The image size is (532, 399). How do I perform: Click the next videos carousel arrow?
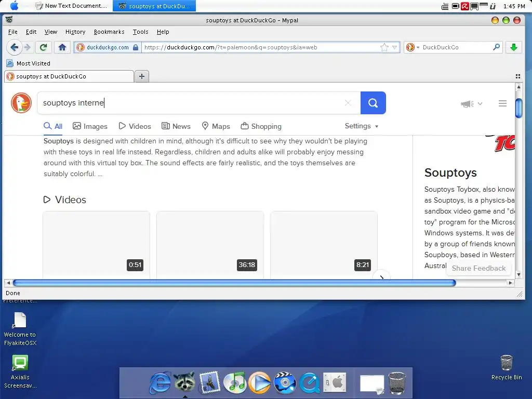click(381, 276)
